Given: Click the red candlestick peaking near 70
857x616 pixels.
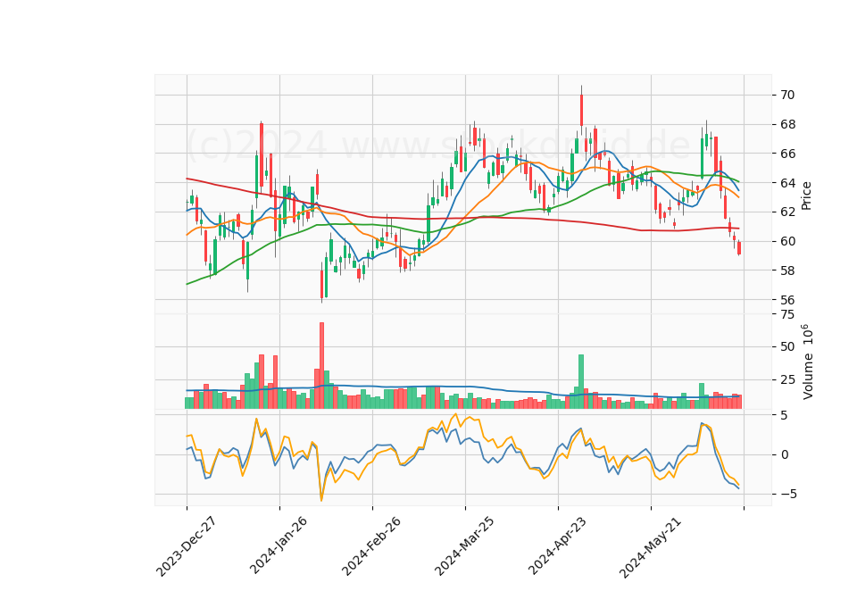Looking at the screenshot, I should pyautogui.click(x=581, y=110).
